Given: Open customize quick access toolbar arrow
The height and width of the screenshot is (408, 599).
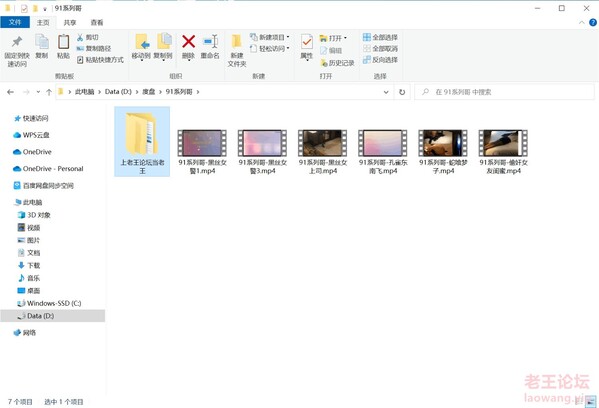Looking at the screenshot, I should pyautogui.click(x=45, y=8).
